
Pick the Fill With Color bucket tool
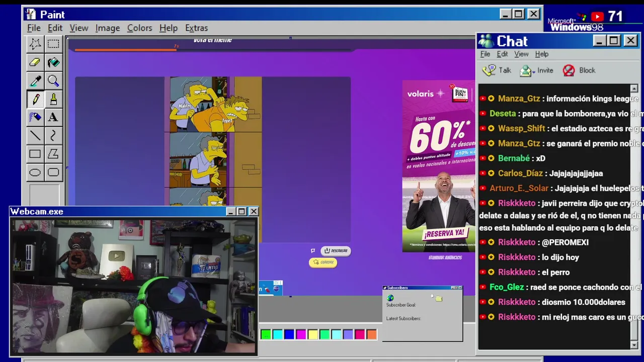click(x=53, y=62)
